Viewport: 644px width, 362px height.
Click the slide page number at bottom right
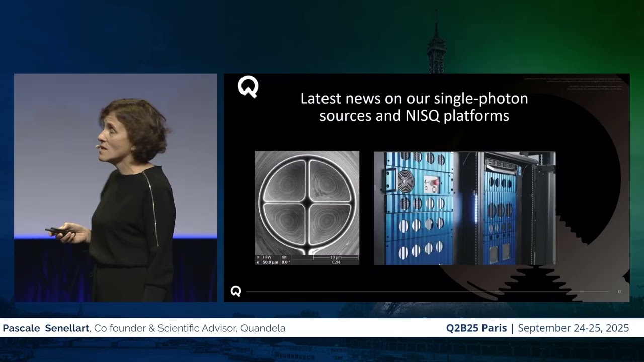[x=619, y=291]
